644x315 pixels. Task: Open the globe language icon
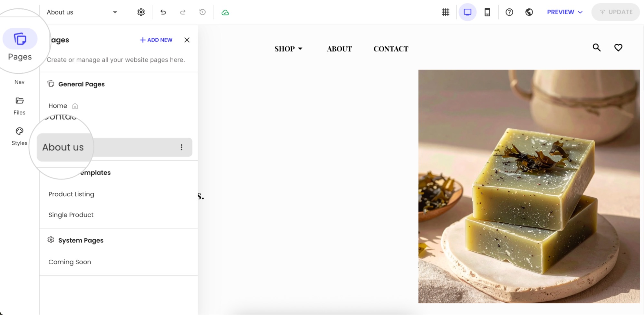point(529,12)
